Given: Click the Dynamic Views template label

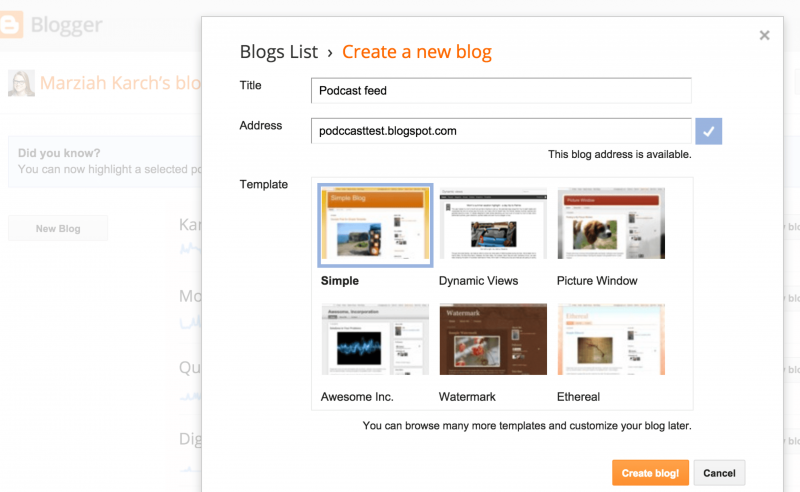Looking at the screenshot, I should click(x=478, y=281).
